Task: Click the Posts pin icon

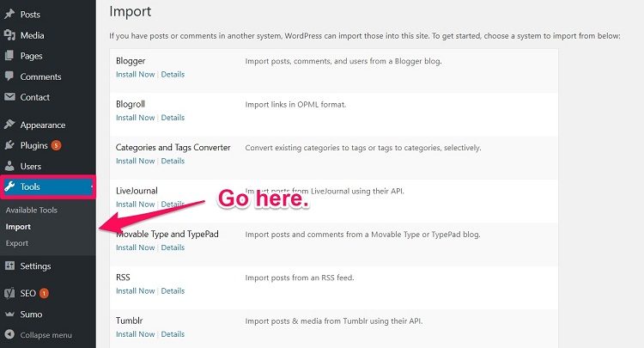Action: (x=9, y=15)
